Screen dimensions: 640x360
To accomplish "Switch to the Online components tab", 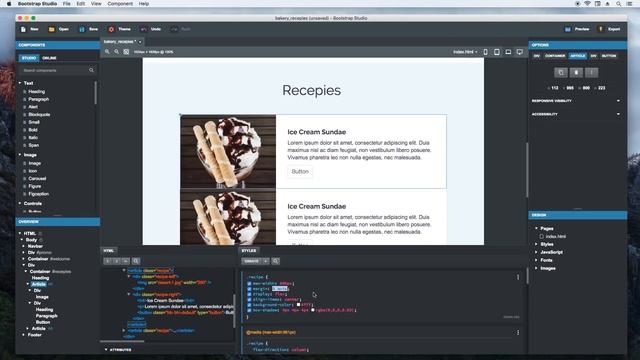I will 49,58.
